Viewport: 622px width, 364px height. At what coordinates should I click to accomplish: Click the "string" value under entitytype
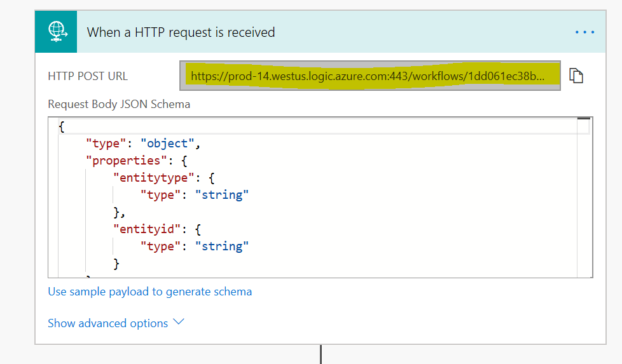tap(221, 195)
